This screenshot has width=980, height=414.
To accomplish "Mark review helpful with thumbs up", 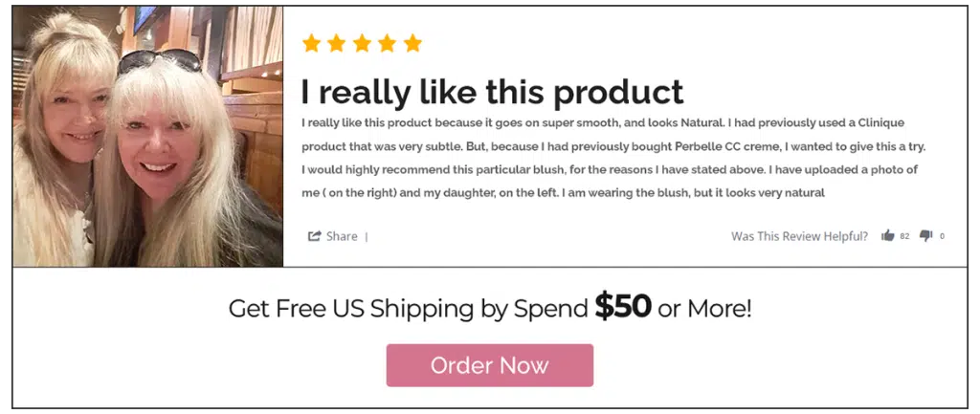I will 887,235.
